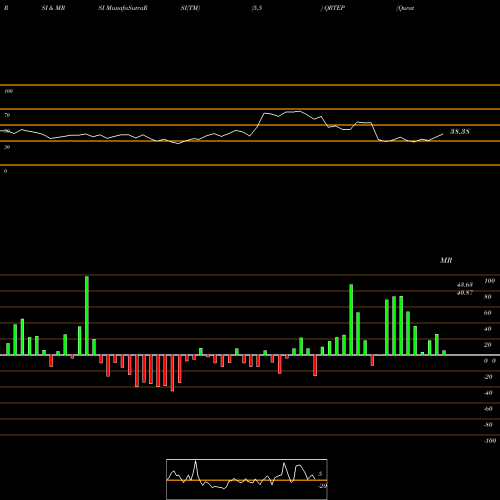The width and height of the screenshot is (500, 500).
Task: Click the '-60' tick on MR axis
Action: [x=488, y=409]
